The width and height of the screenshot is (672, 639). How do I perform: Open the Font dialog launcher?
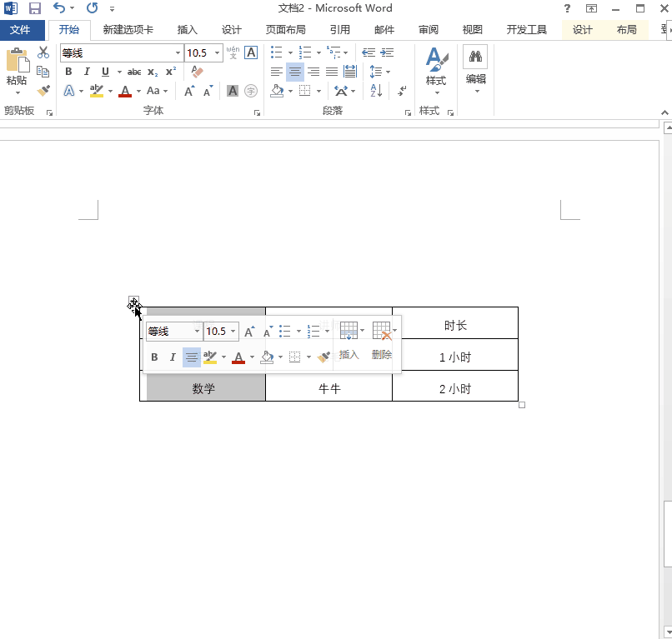click(257, 112)
